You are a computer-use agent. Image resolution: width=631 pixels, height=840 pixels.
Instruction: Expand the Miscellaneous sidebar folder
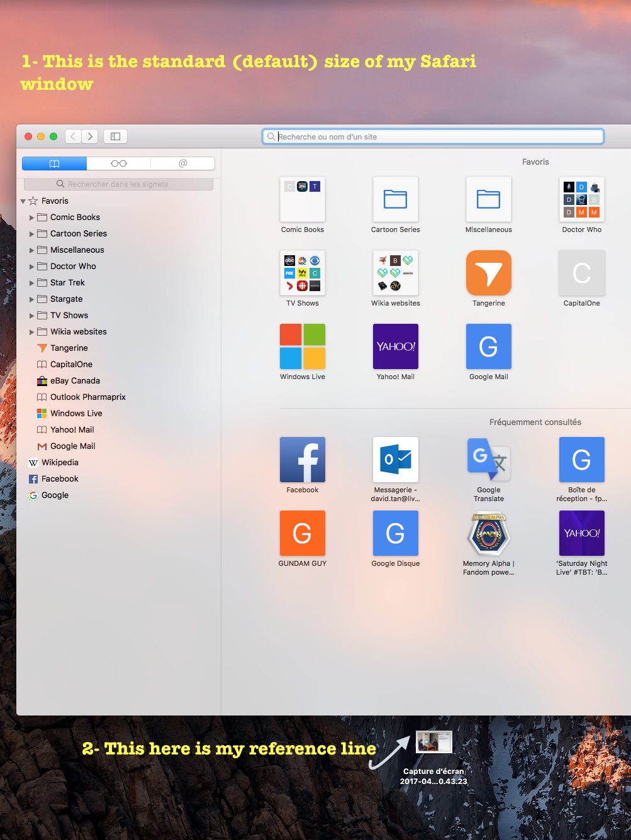32,250
